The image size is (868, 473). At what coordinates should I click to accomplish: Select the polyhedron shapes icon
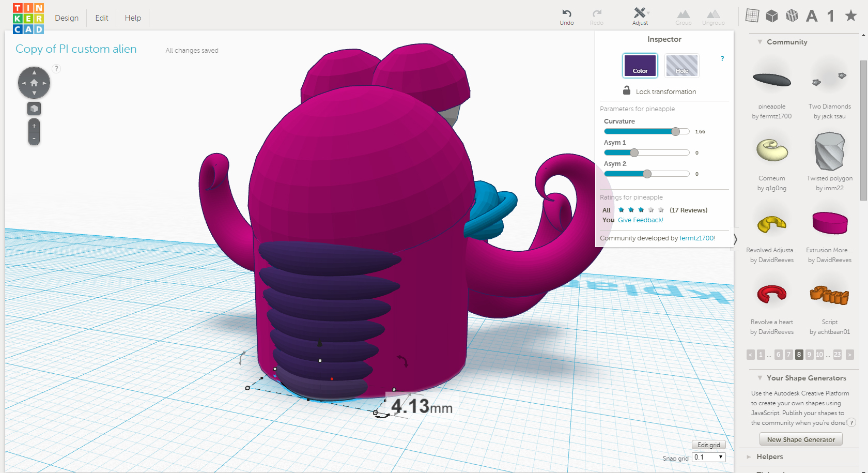pyautogui.click(x=792, y=16)
